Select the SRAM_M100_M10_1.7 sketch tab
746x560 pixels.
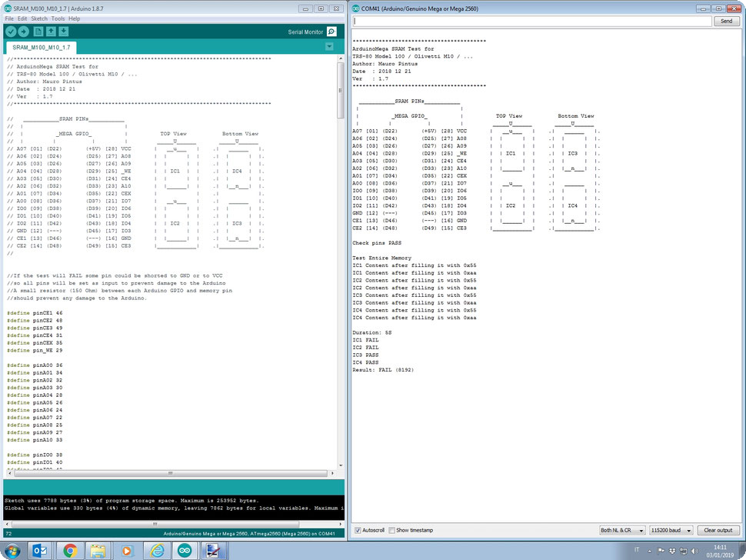42,48
